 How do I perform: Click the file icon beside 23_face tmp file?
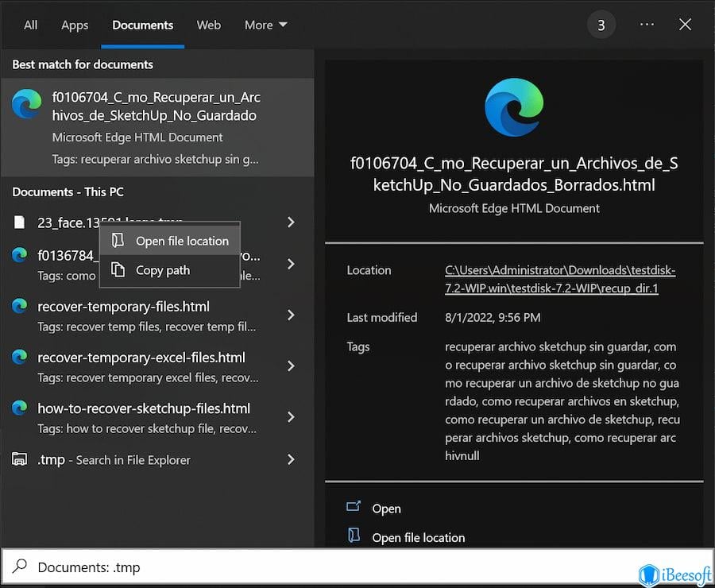(20, 222)
